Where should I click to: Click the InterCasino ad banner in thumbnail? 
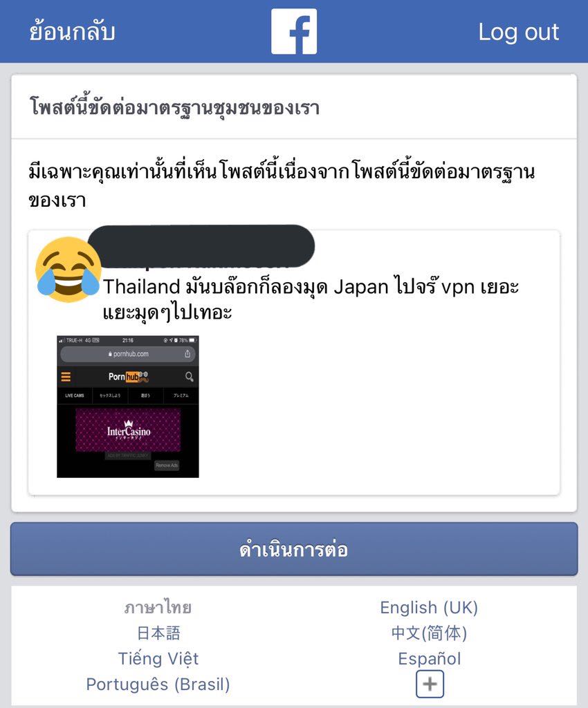click(x=128, y=430)
